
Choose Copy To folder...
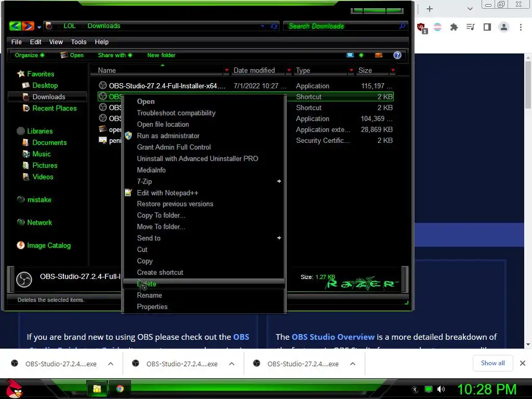tap(204, 216)
